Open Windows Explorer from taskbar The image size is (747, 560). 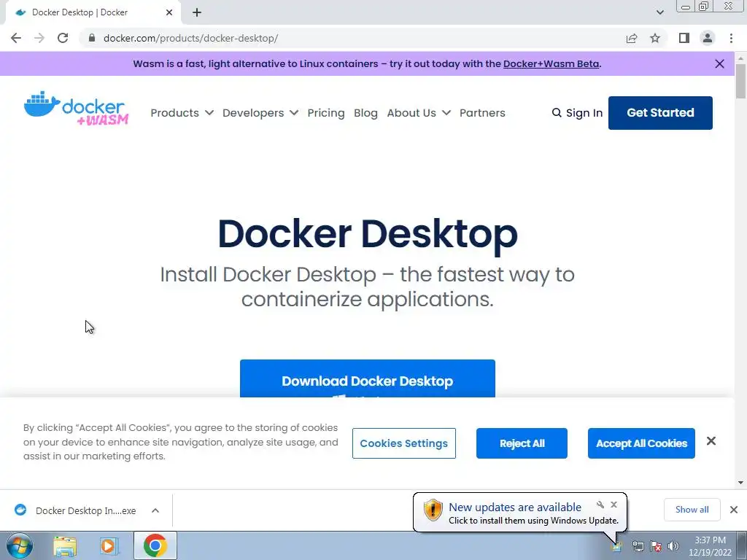coord(65,545)
